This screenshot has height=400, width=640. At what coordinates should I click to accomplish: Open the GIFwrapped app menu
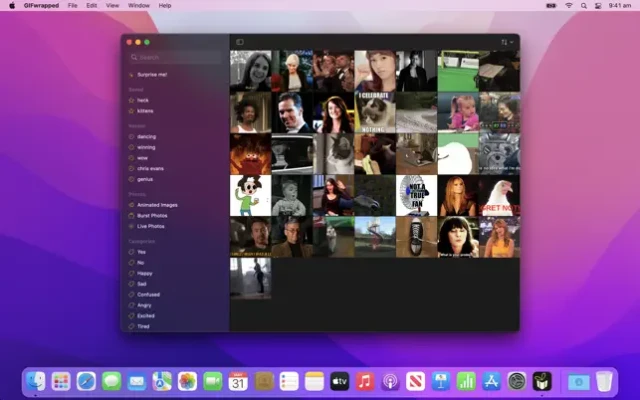tap(41, 5)
